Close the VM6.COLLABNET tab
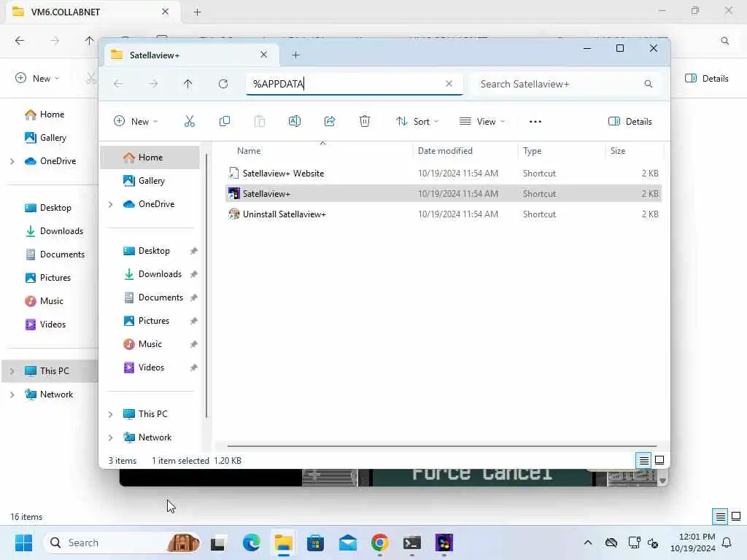The image size is (747, 560). point(165,12)
